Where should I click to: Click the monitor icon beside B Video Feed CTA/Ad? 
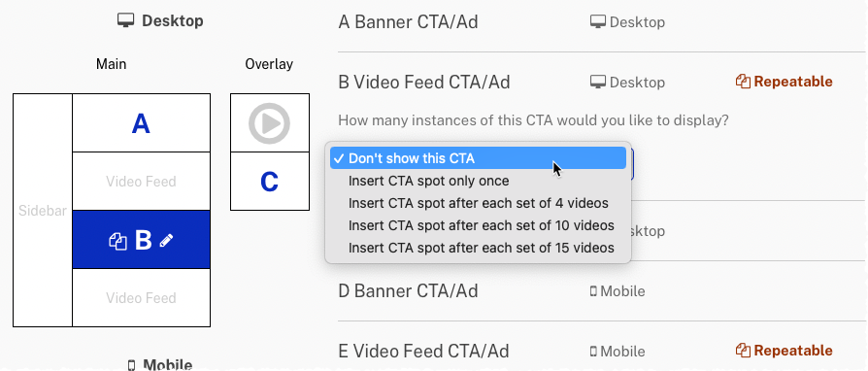pos(598,82)
